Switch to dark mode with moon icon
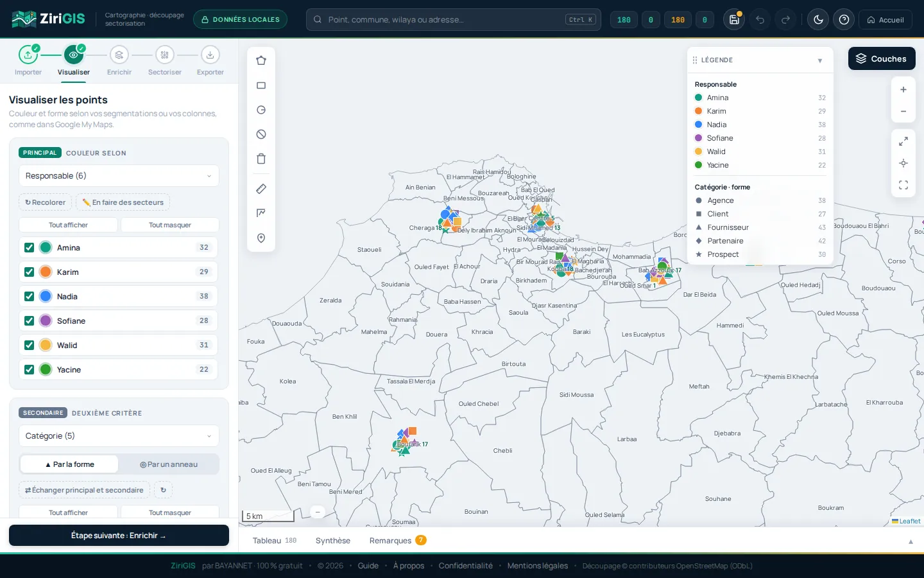The height and width of the screenshot is (578, 924). pos(818,20)
